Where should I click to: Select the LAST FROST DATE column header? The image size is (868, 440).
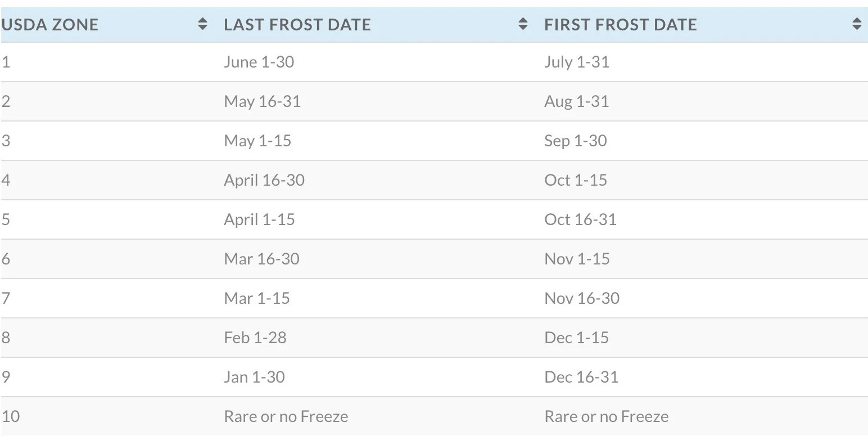297,24
